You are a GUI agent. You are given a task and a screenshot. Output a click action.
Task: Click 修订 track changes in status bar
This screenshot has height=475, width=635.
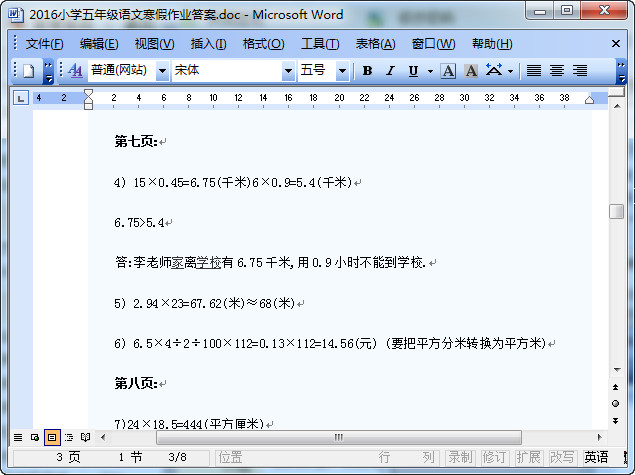pyautogui.click(x=494, y=457)
